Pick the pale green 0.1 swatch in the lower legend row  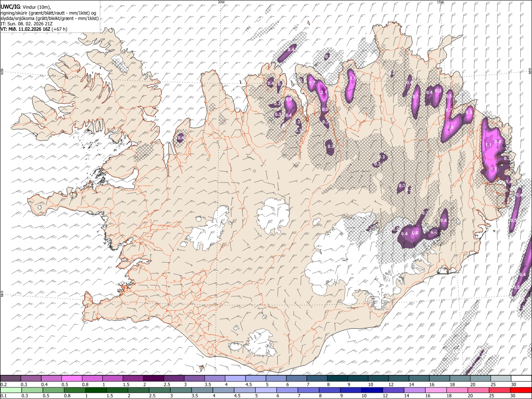pyautogui.click(x=11, y=390)
